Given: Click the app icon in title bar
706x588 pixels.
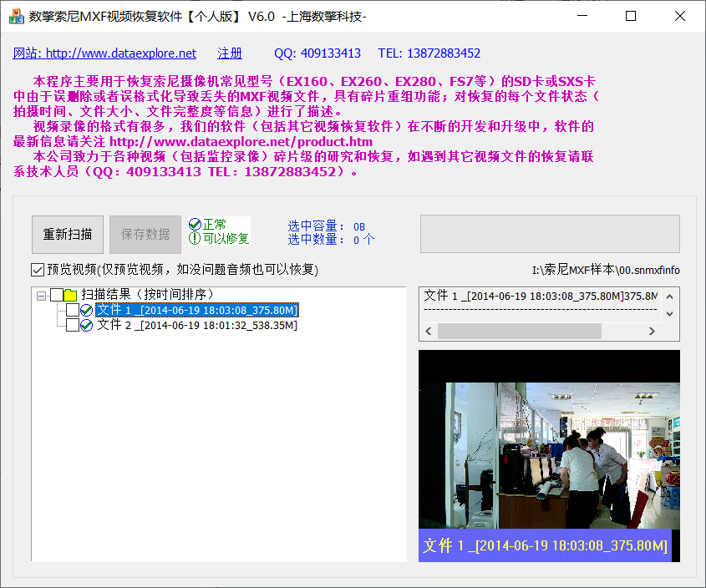Looking at the screenshot, I should [x=16, y=16].
